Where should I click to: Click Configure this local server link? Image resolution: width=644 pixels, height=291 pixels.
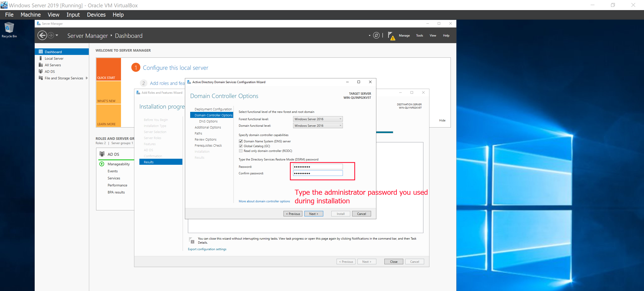point(175,68)
